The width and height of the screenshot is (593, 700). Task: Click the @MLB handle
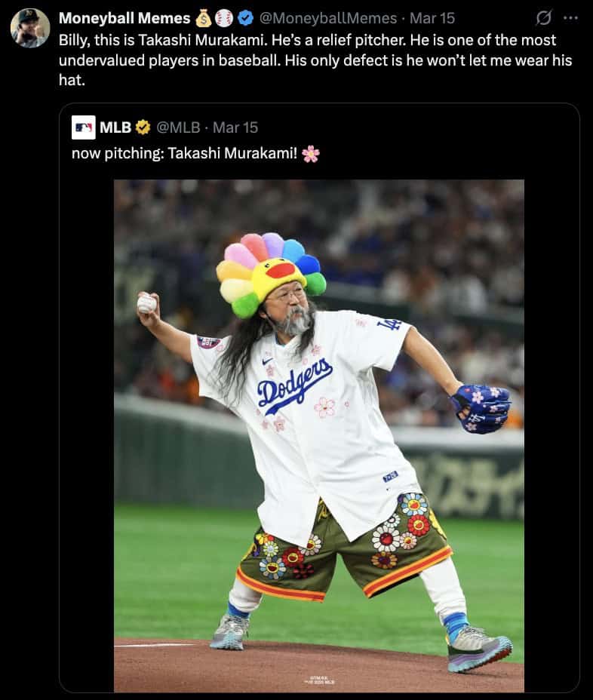click(178, 127)
